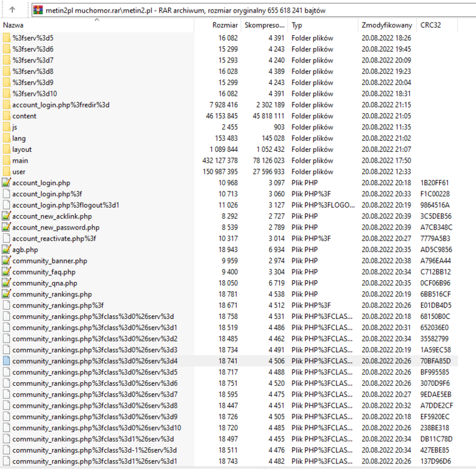Select file community_rankings.php%3fclass%3d-1%26serv%3d

(94, 450)
